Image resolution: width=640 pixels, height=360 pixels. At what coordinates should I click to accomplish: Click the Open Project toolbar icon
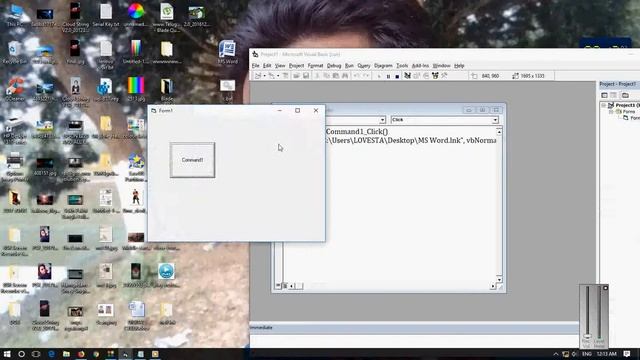(x=296, y=76)
